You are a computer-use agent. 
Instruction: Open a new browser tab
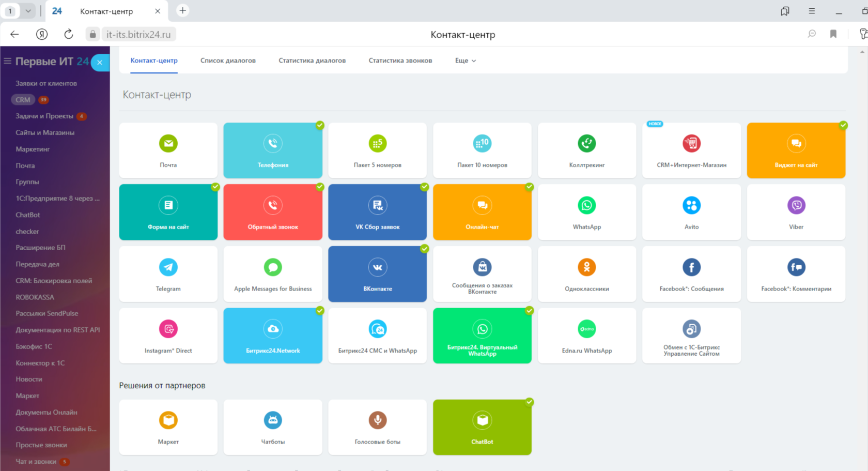[x=182, y=10]
